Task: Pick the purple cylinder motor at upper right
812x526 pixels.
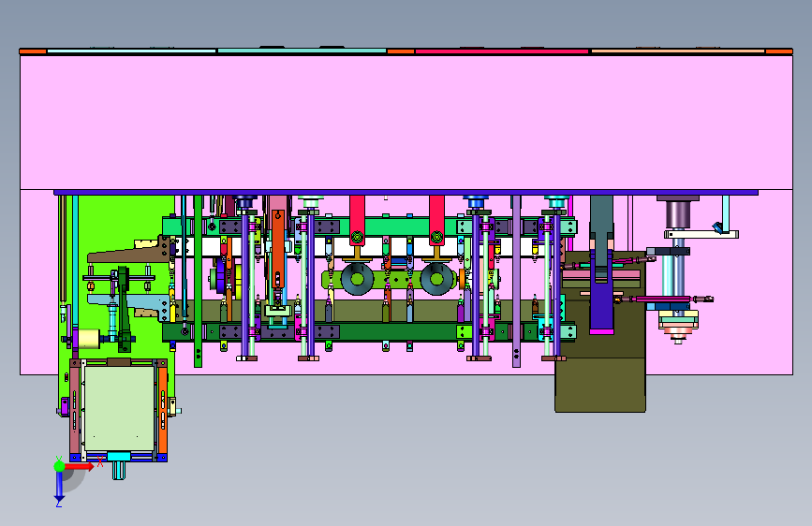Action: [678, 213]
